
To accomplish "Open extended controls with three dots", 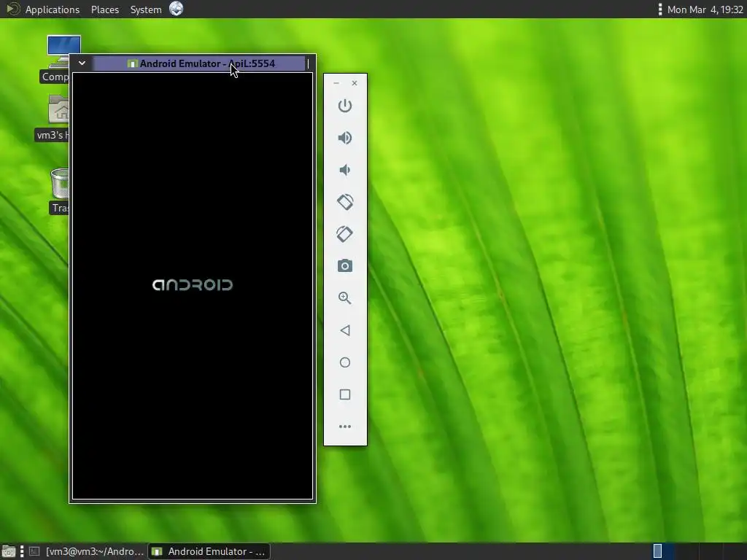I will tap(345, 426).
